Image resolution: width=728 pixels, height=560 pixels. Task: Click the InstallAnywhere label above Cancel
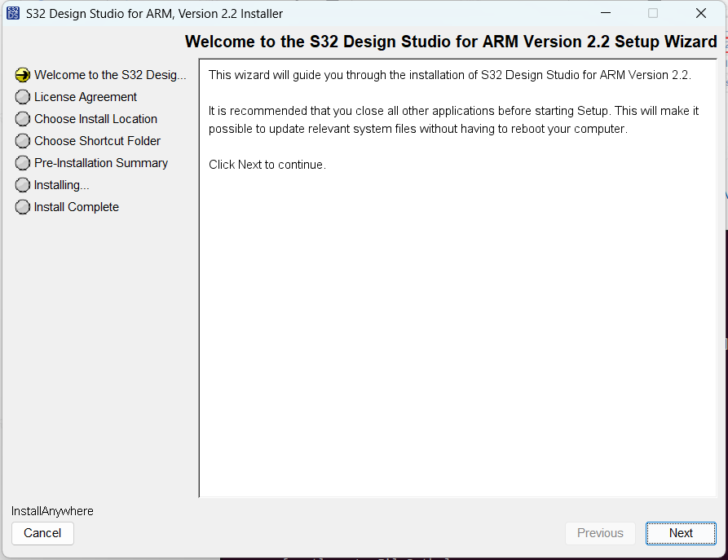(x=52, y=511)
